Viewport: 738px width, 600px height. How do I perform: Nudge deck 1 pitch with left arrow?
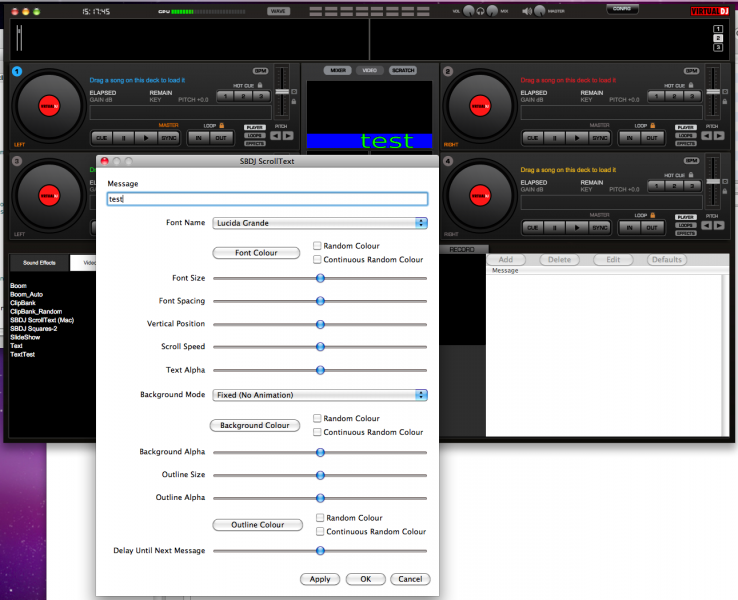[275, 136]
